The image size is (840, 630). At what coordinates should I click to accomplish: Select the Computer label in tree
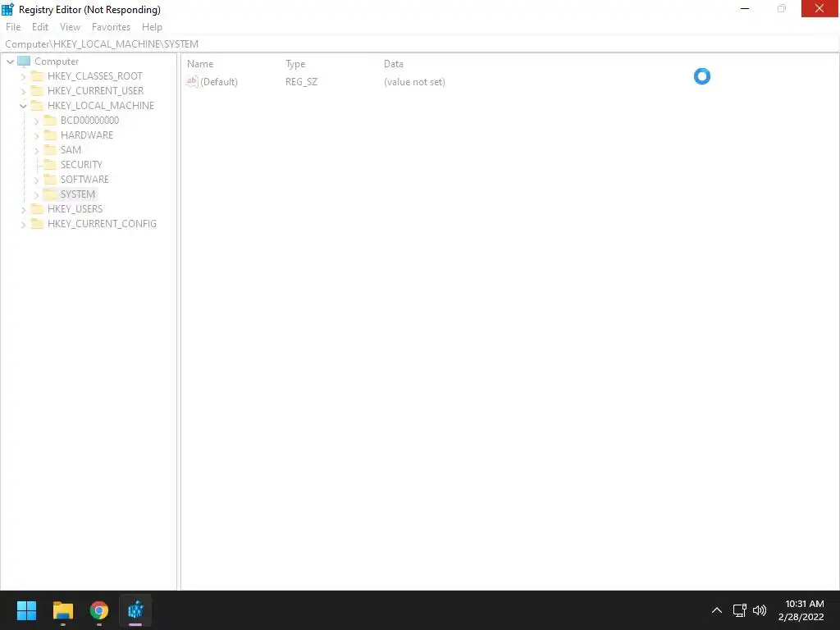[57, 61]
